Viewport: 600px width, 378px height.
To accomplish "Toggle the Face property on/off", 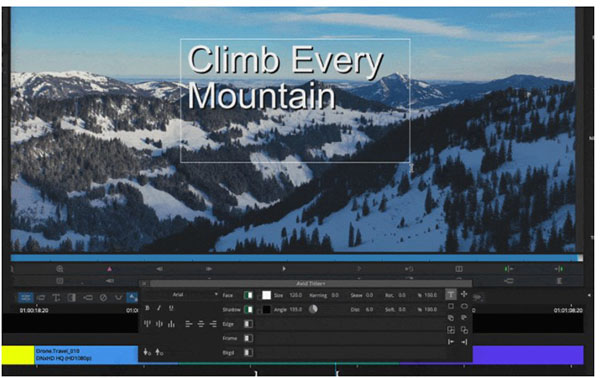I will tap(248, 295).
